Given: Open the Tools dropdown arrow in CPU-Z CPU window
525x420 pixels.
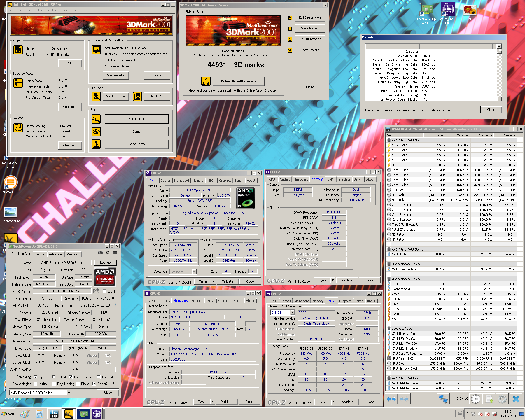Looking at the screenshot, I should click(x=213, y=281).
